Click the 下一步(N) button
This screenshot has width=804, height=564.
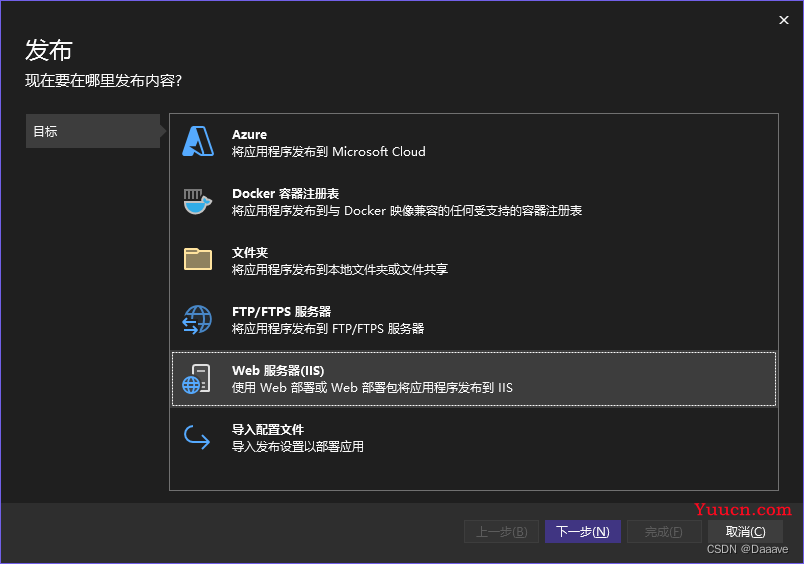pyautogui.click(x=583, y=532)
